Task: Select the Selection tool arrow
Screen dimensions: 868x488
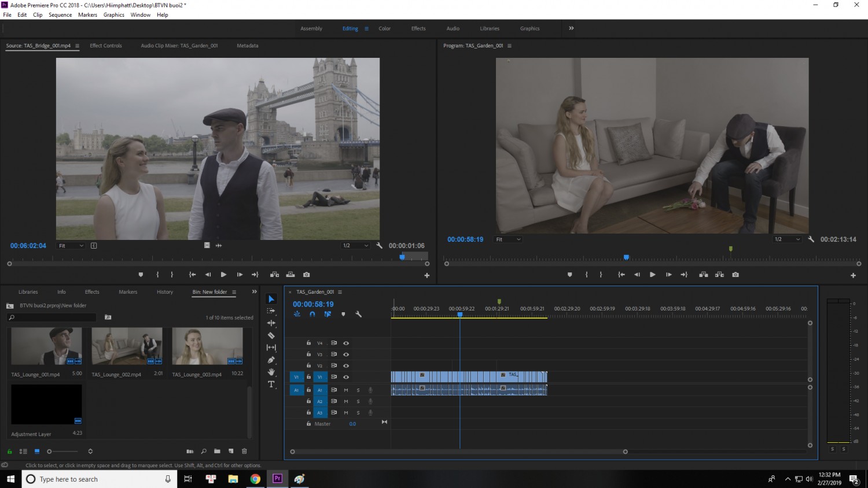Action: [271, 299]
